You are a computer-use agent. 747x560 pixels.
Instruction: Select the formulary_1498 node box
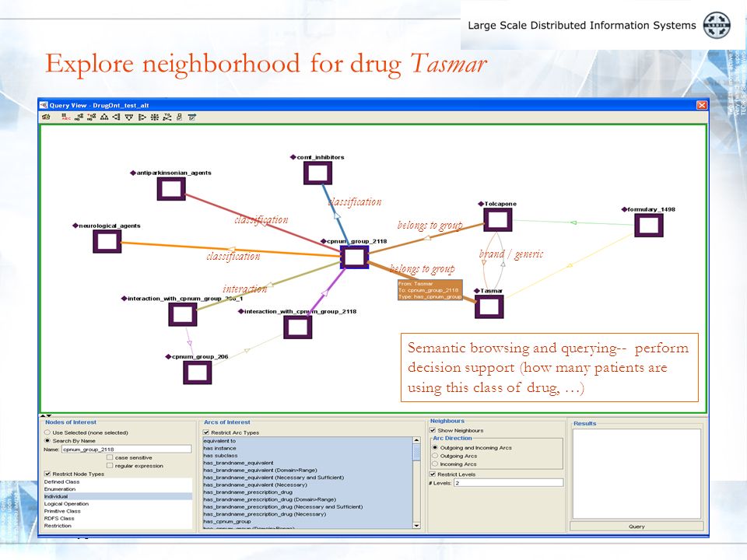(649, 226)
